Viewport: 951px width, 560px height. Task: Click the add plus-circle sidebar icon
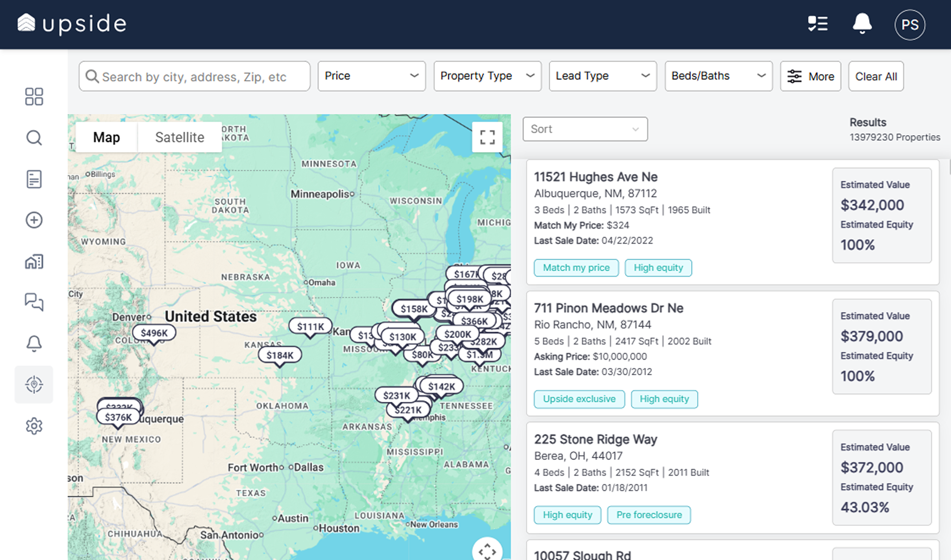(x=34, y=220)
